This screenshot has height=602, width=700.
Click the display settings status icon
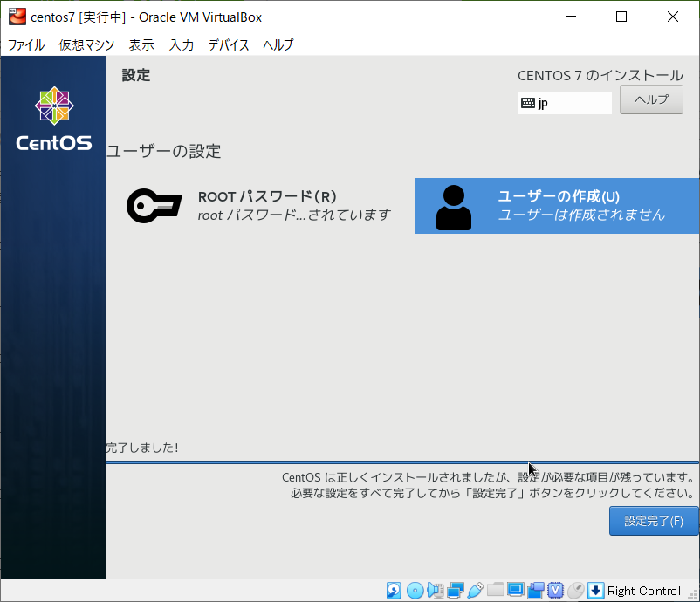[516, 591]
